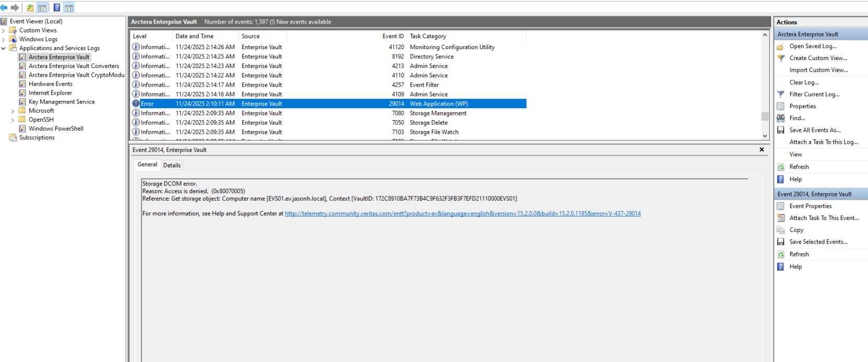Viewport: 868px width, 362px height.
Task: Click the Up One Level toolbar icon
Action: point(30,8)
